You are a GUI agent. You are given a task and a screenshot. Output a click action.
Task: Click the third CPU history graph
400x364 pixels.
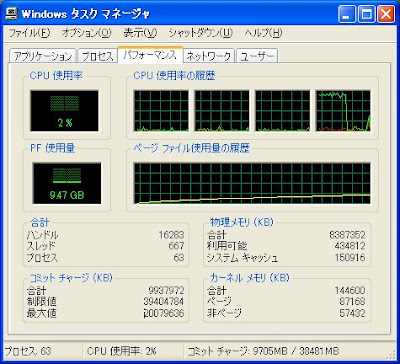click(x=282, y=111)
